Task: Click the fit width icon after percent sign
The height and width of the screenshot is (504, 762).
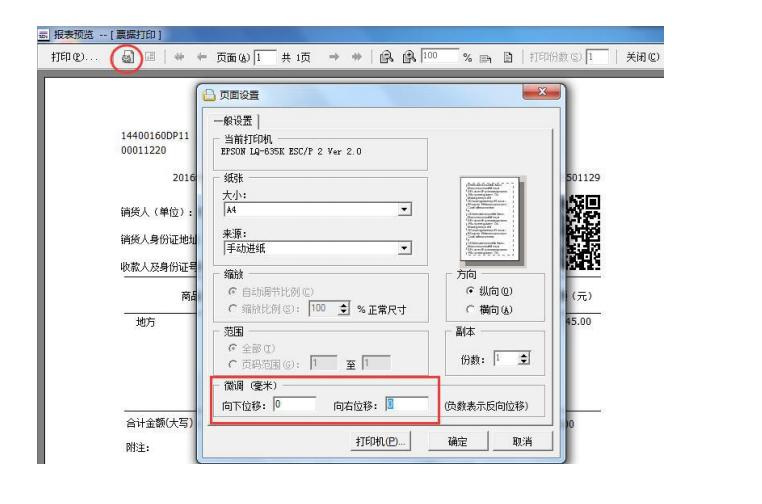Action: (x=485, y=58)
